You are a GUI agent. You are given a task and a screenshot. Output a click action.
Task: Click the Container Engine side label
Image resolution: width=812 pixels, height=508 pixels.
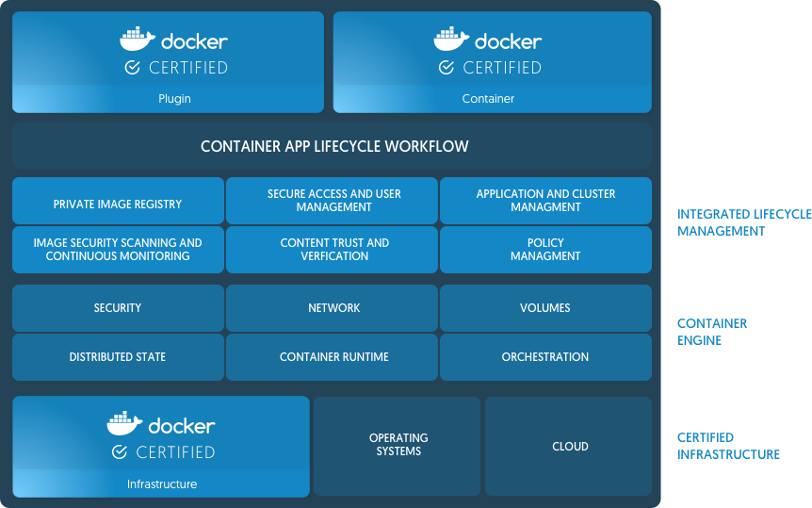[712, 332]
